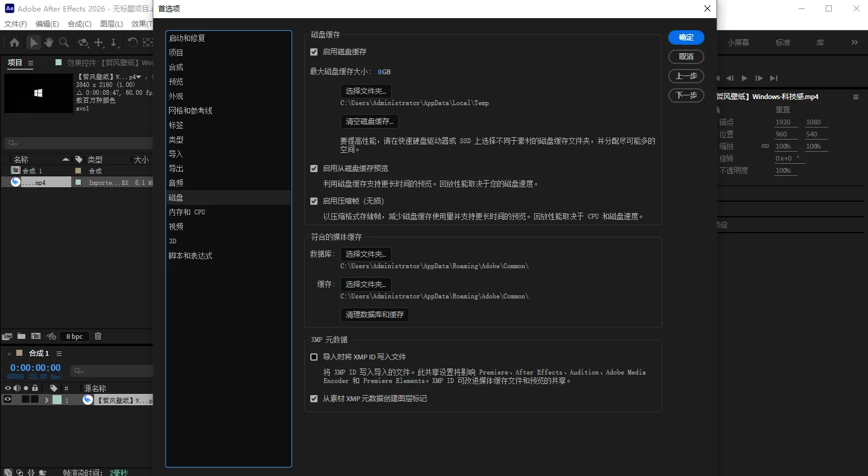
Task: Click the trash icon to delete selected item
Action: point(98,336)
